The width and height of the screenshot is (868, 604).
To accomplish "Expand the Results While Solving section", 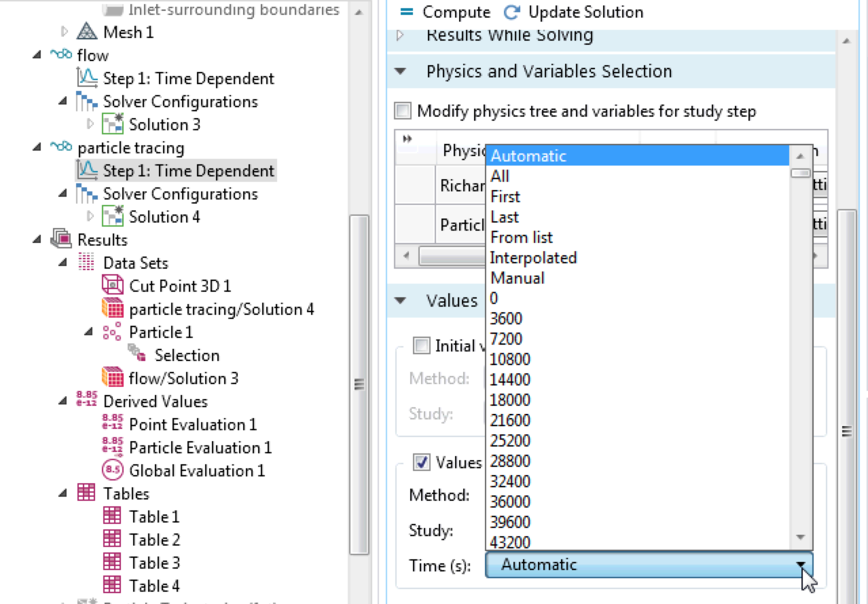I will click(x=401, y=35).
